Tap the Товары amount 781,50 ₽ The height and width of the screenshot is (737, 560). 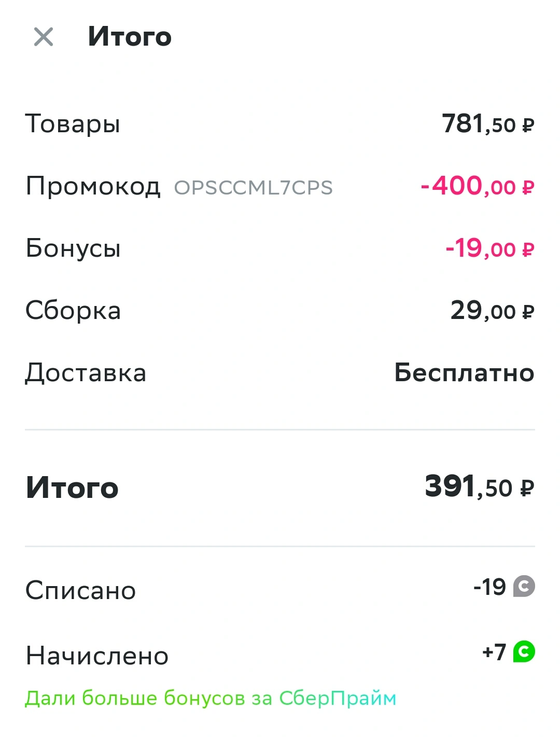pyautogui.click(x=488, y=124)
